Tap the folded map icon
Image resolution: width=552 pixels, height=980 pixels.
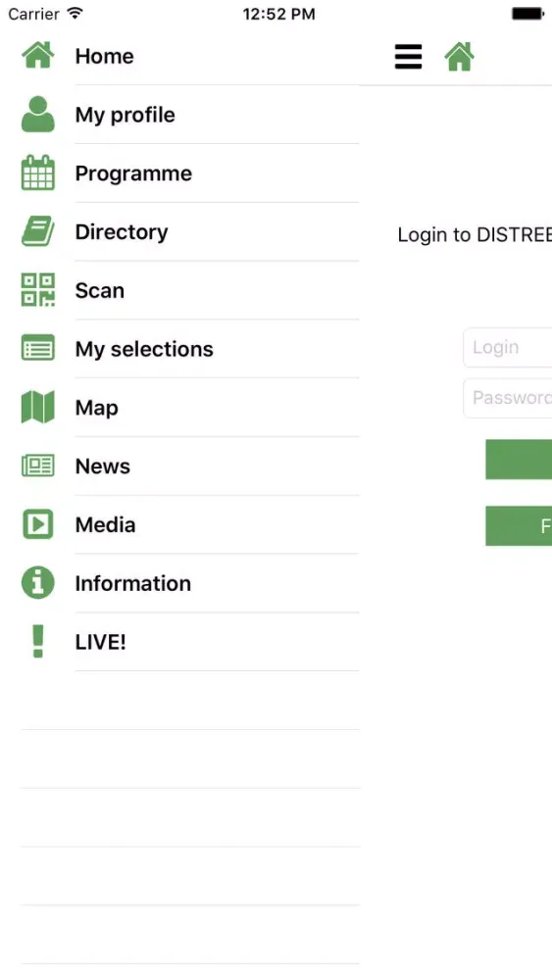pos(37,407)
